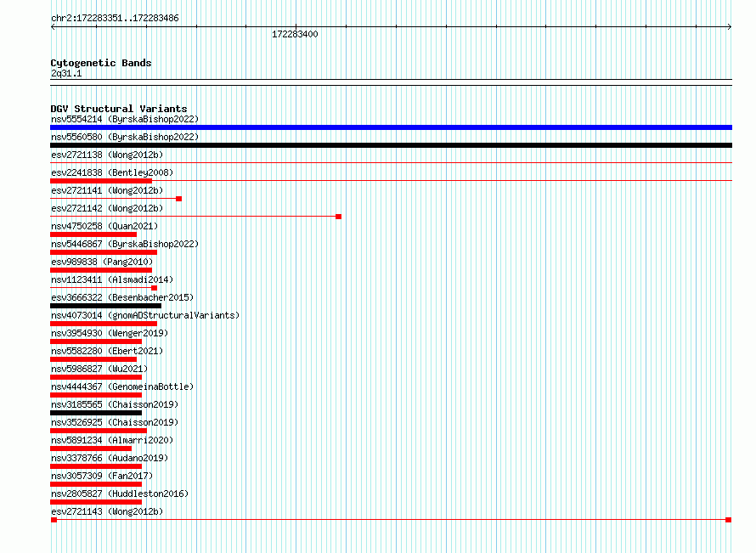Open nsv5891234 (Almarri2020) variant
756x553 pixels.
(112, 440)
